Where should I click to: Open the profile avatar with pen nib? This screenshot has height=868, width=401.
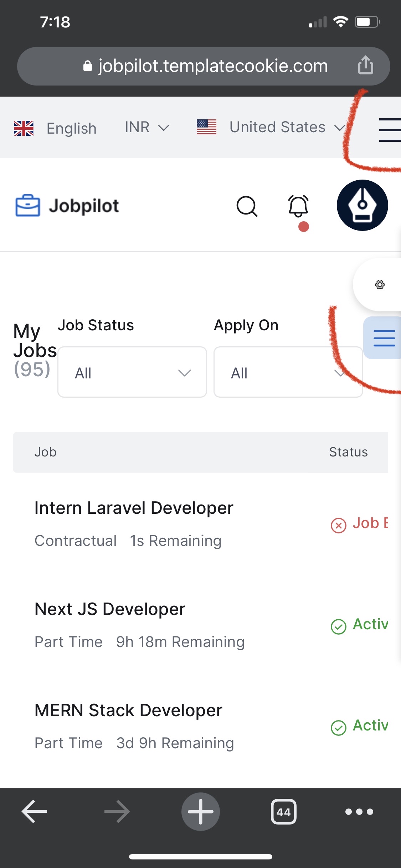(362, 205)
